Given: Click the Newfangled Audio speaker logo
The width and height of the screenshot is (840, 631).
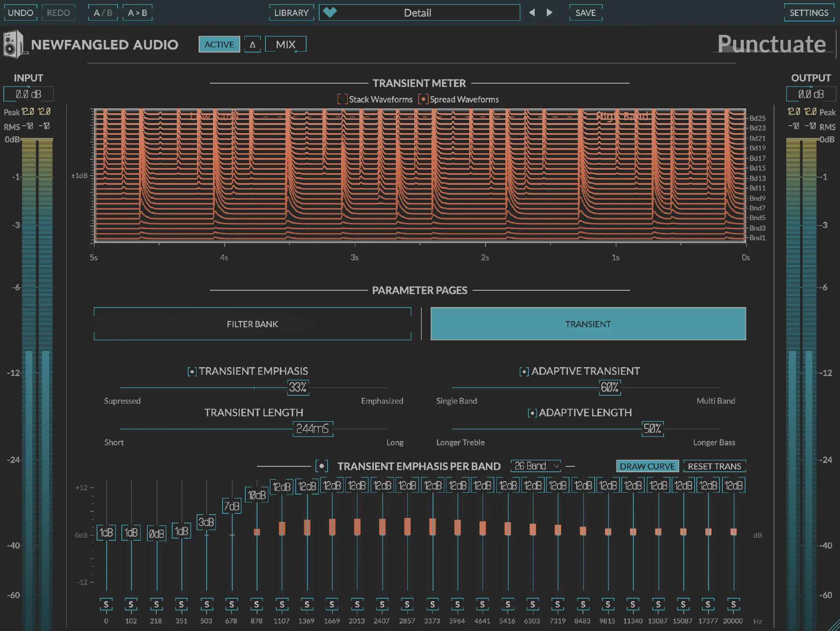Looking at the screenshot, I should click(13, 45).
